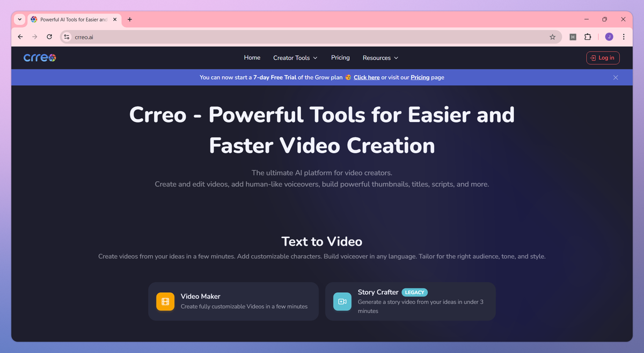This screenshot has height=353, width=644.
Task: Go back to the previous page
Action: click(20, 37)
